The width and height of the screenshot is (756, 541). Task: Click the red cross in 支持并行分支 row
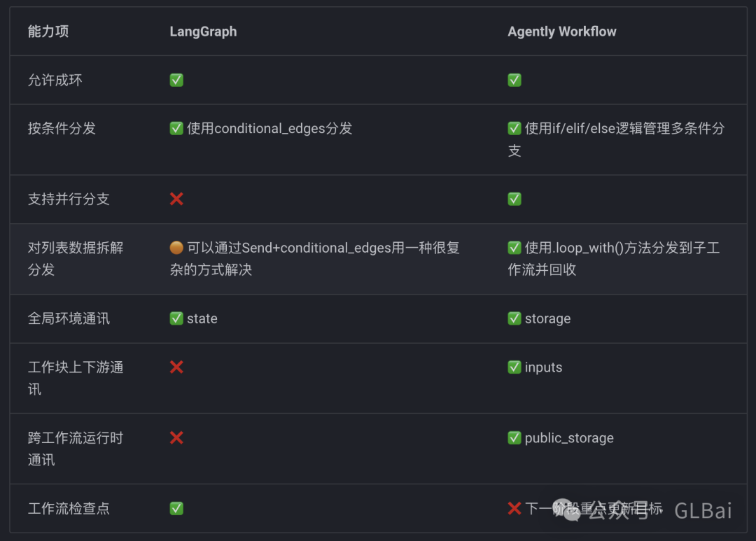(x=176, y=199)
